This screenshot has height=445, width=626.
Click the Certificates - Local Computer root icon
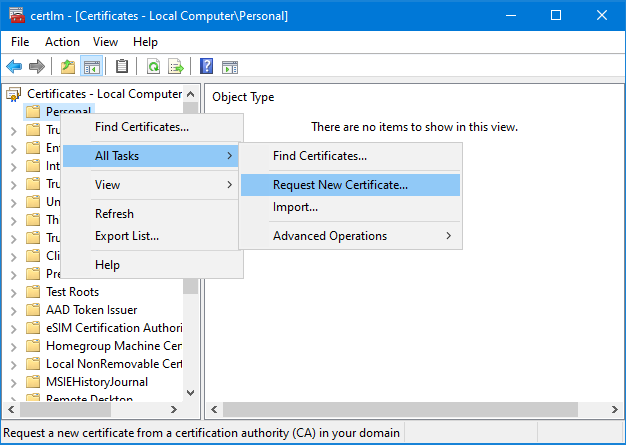pyautogui.click(x=14, y=94)
